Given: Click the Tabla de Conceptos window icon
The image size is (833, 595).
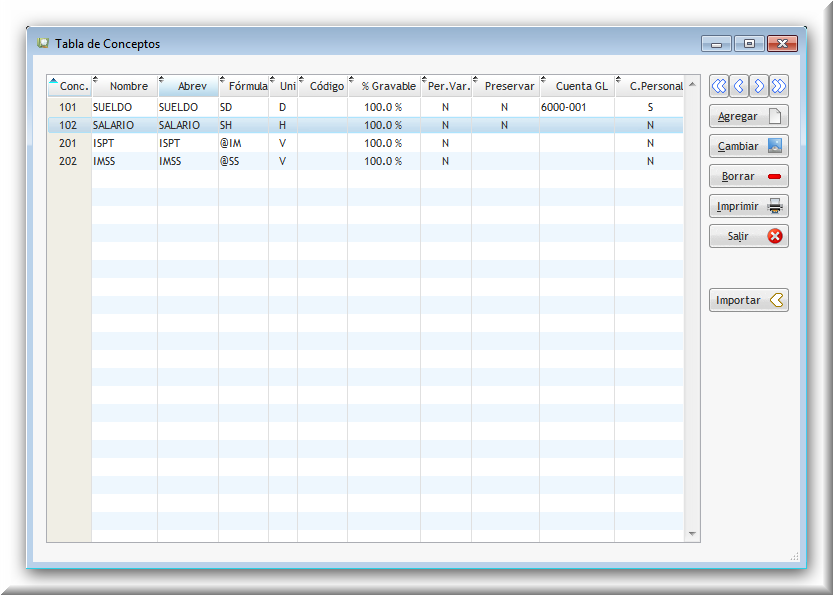Looking at the screenshot, I should (43, 43).
